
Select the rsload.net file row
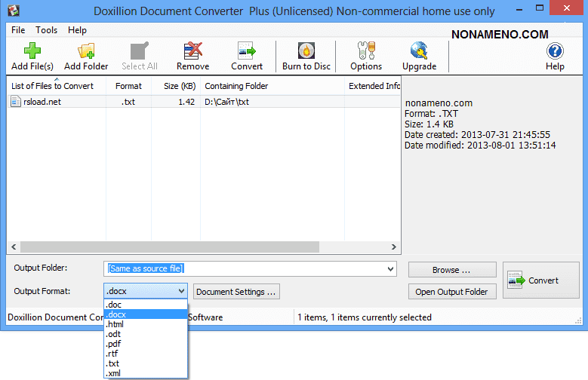42,102
